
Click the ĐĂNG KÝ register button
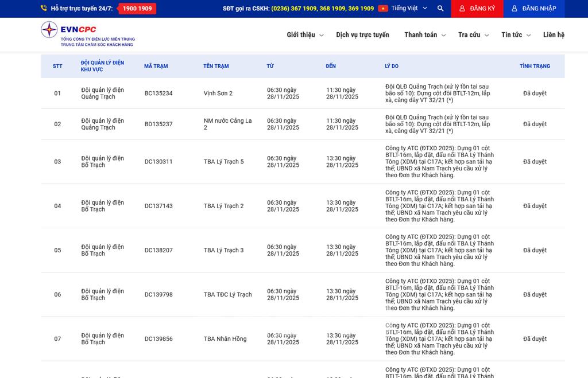(477, 9)
